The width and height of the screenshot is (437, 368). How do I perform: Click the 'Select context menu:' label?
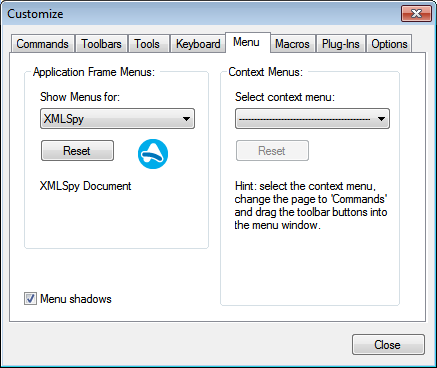click(x=285, y=97)
